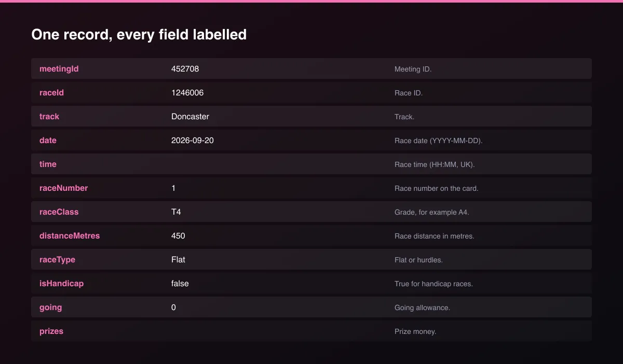623x364 pixels.
Task: Click the race type value Flat
Action: point(178,259)
